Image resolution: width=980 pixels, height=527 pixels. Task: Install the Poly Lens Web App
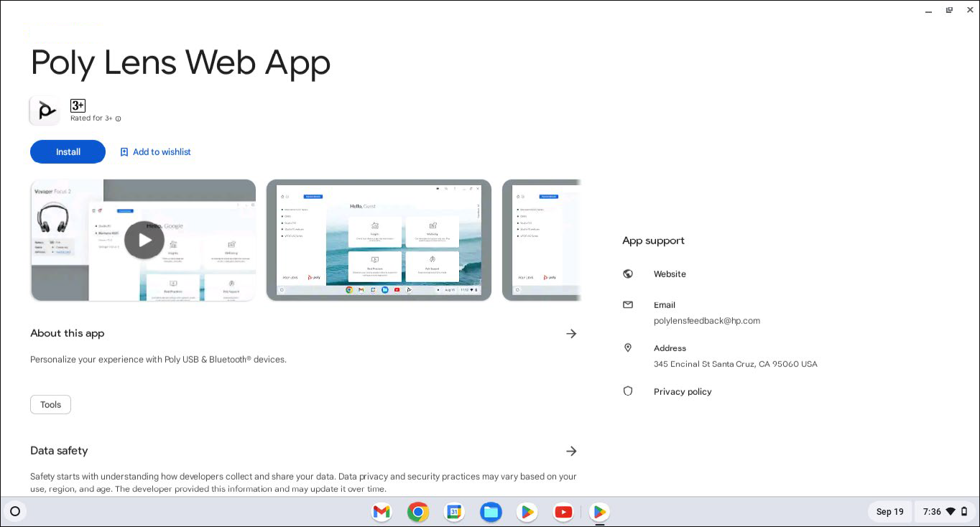click(68, 151)
